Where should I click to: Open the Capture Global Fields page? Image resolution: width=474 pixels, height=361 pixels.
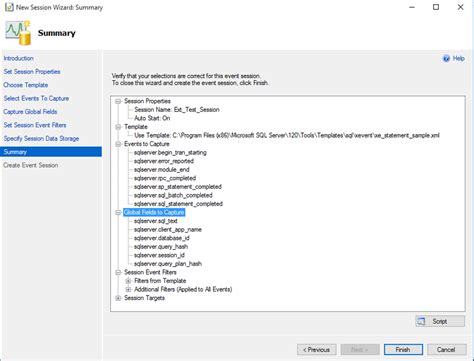click(30, 112)
